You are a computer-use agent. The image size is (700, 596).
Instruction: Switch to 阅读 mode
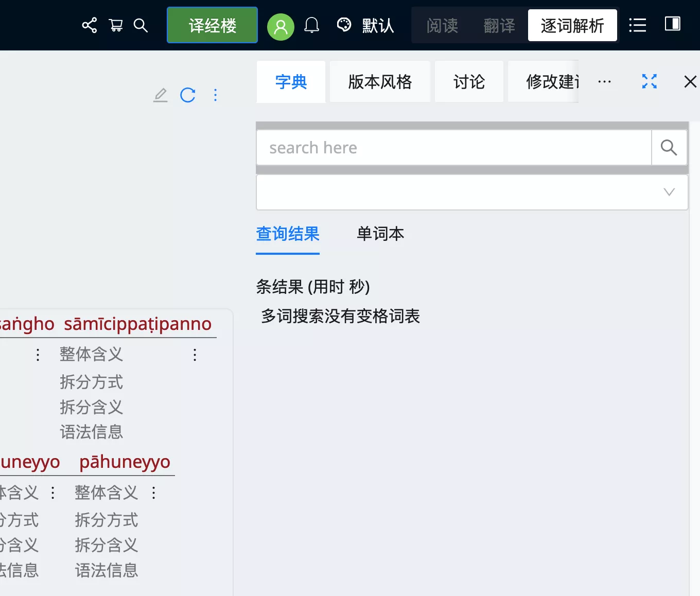click(x=442, y=25)
